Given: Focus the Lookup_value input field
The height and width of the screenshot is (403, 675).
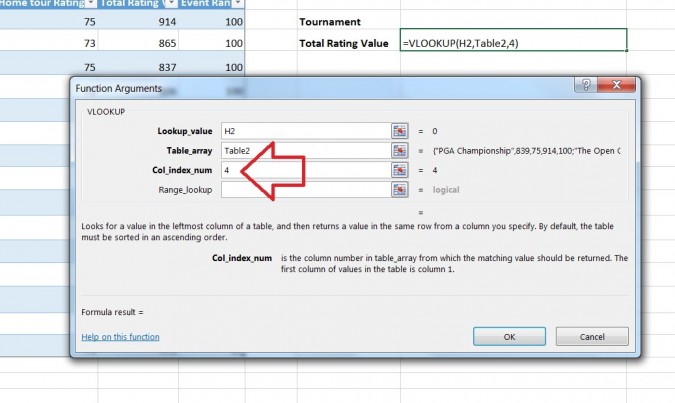Looking at the screenshot, I should click(x=306, y=131).
